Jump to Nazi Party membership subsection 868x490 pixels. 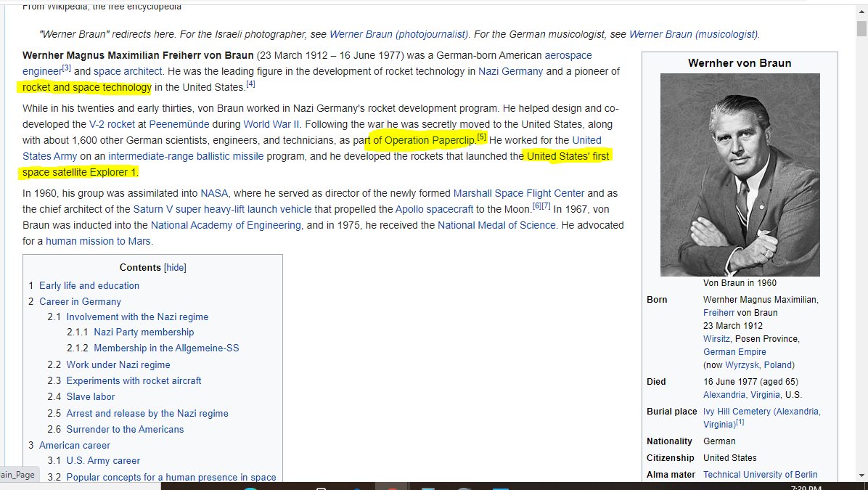point(144,332)
